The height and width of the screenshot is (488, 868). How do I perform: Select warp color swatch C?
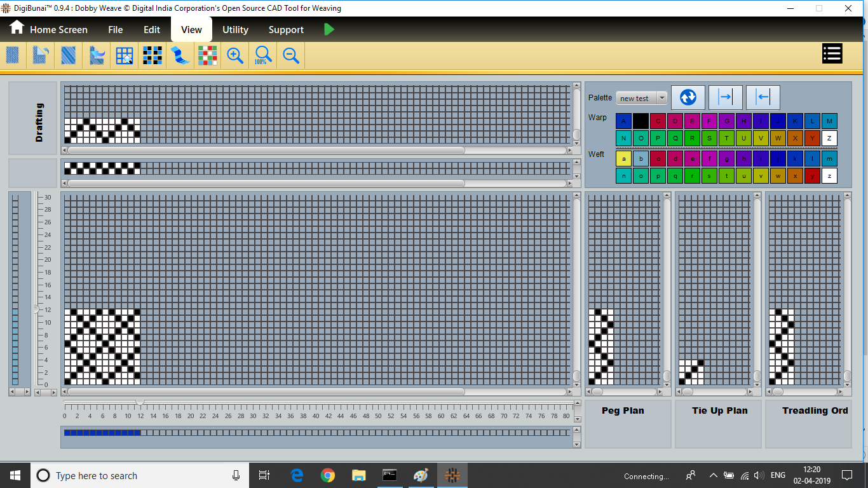pos(658,121)
